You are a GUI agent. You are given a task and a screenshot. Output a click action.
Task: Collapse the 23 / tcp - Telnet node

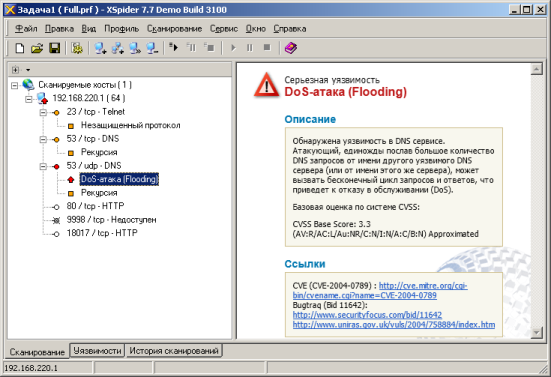pyautogui.click(x=43, y=112)
